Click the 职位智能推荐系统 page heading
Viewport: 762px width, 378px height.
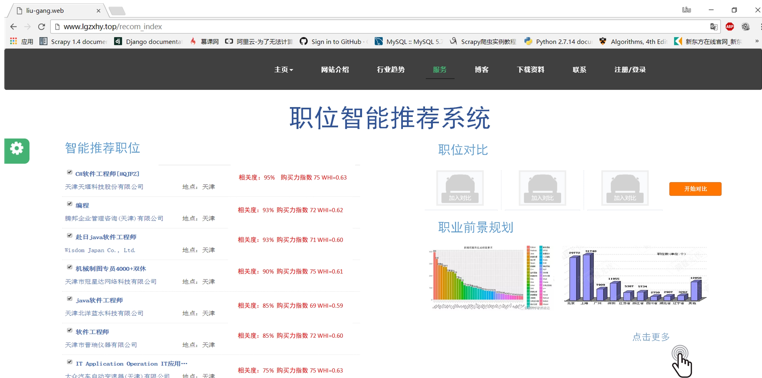pos(390,117)
